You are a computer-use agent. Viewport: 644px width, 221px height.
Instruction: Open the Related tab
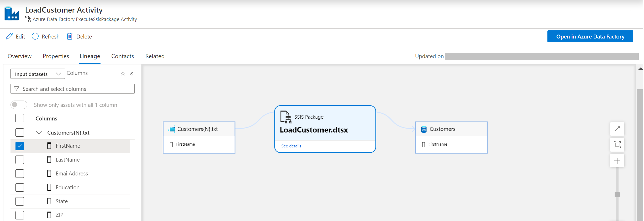point(155,56)
